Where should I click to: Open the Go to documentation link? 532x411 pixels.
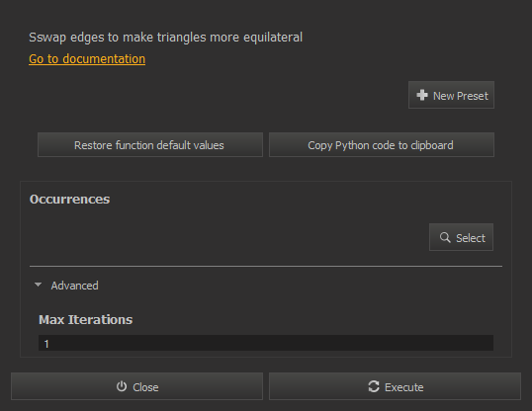point(87,59)
